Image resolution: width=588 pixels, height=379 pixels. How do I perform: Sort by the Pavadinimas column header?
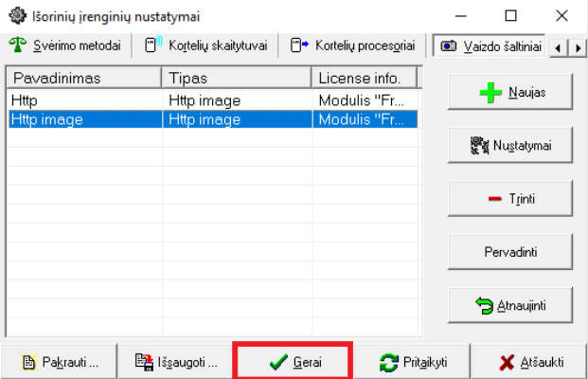(83, 78)
